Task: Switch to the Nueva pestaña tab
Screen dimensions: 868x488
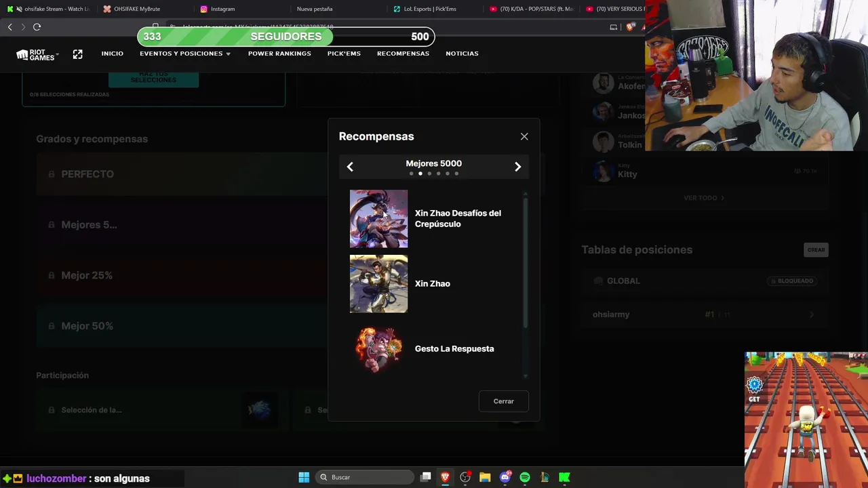Action: click(338, 9)
